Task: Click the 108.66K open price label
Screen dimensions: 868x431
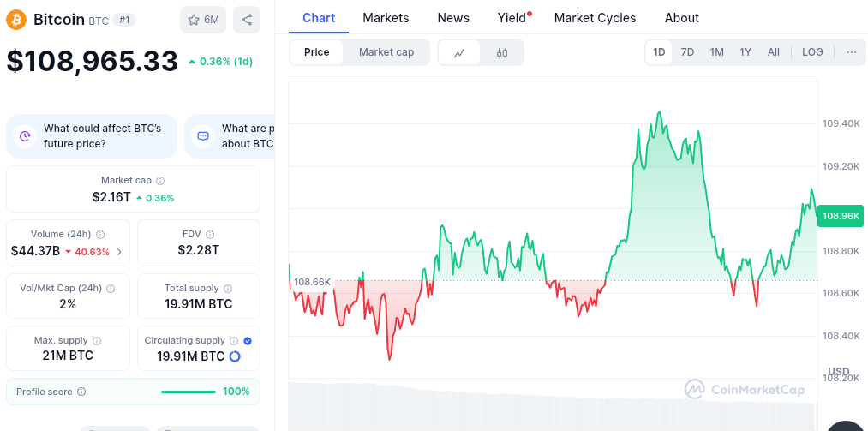Action: pyautogui.click(x=312, y=282)
